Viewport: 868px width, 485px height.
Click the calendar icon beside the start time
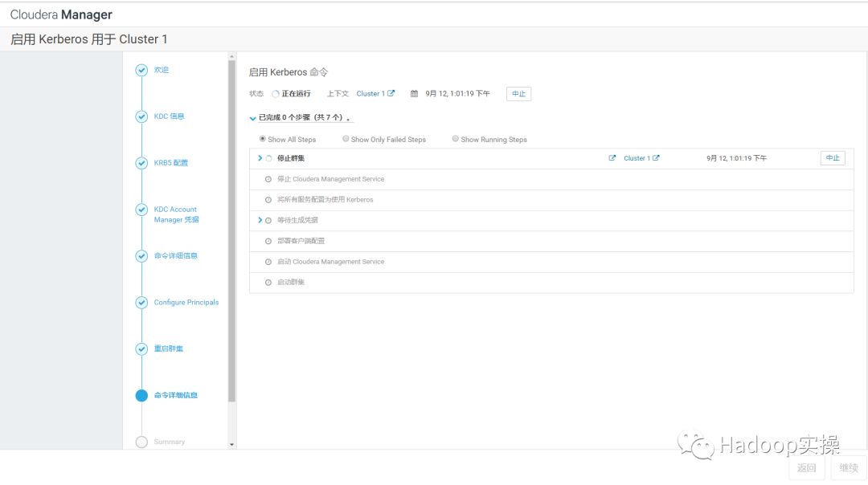414,93
